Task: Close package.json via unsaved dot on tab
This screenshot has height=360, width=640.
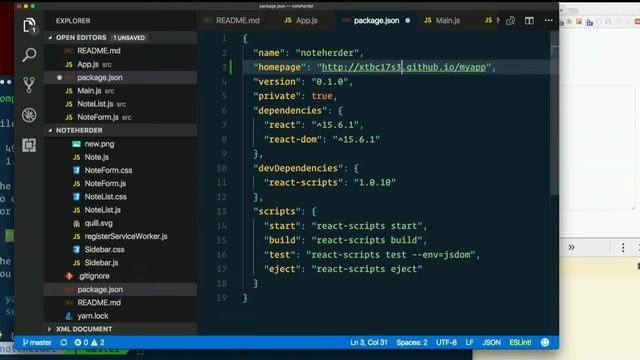Action: tap(408, 20)
